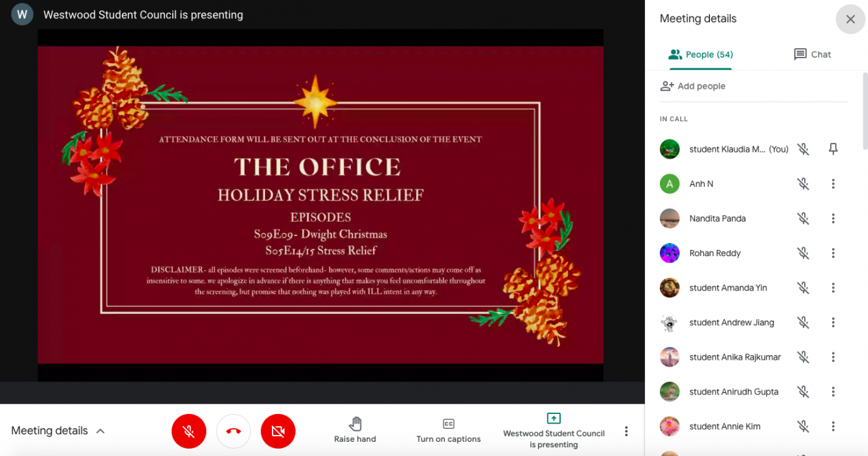Open the Westwood Student Council presenting control

[553, 430]
